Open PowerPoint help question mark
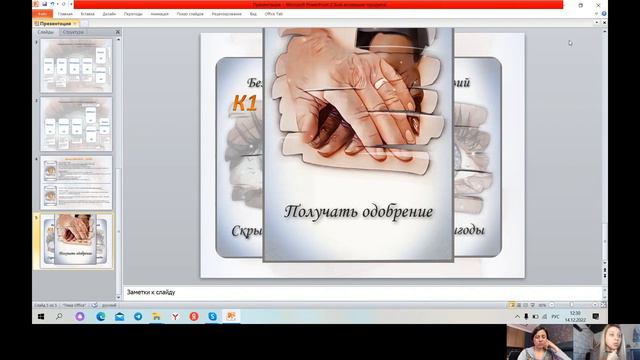Screen dimensions: 640x360 604,14
